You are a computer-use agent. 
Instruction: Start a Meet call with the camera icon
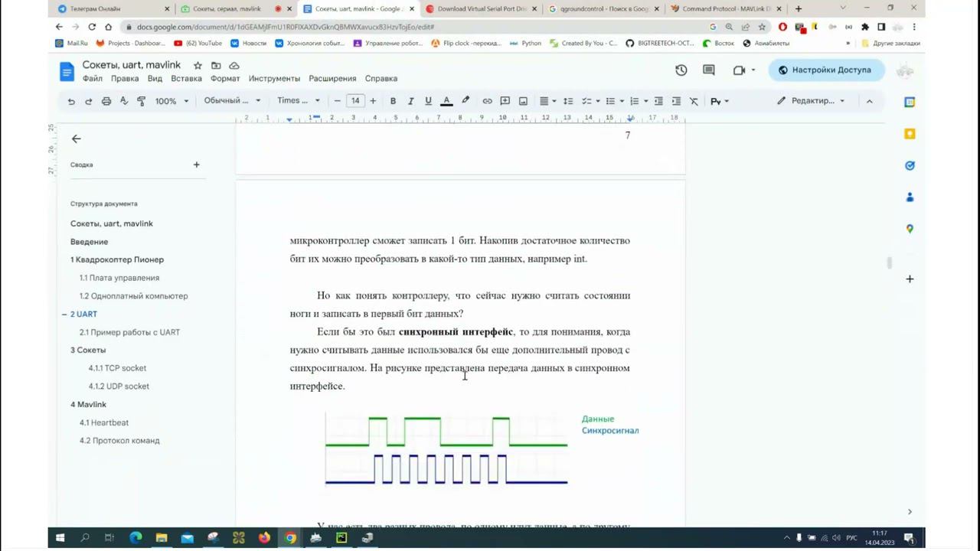click(x=739, y=70)
